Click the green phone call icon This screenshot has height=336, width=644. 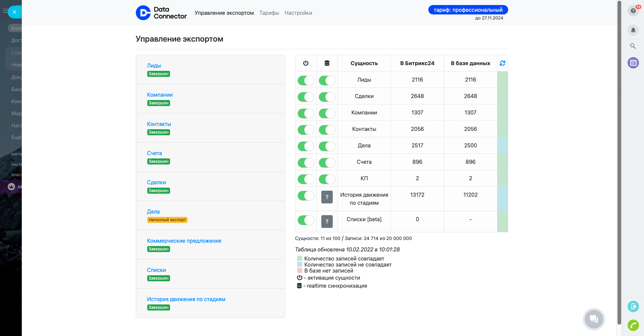coord(633,325)
